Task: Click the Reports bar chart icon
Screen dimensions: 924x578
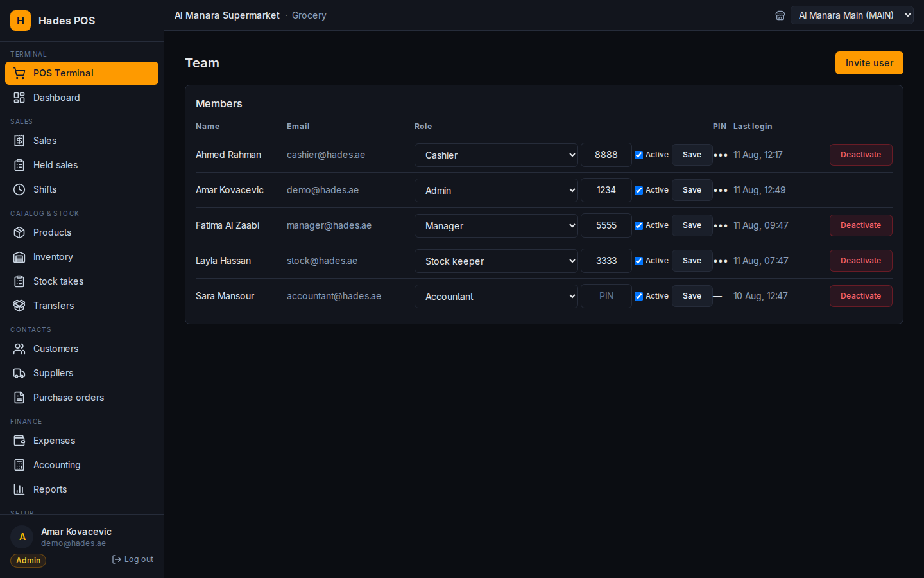Action: click(x=19, y=489)
